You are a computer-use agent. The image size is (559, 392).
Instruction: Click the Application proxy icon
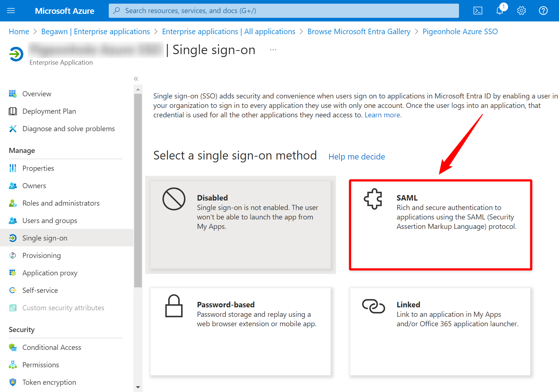(x=13, y=273)
